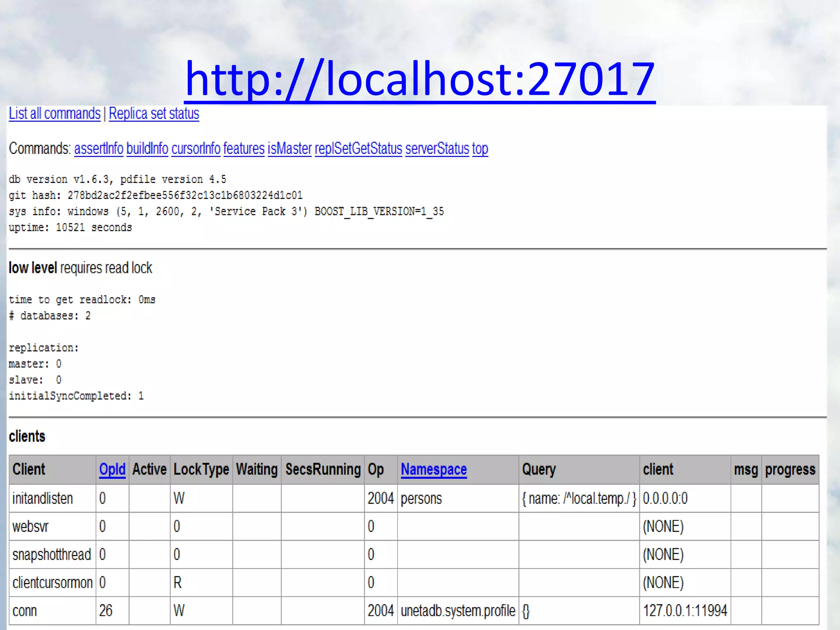Select the initandlisten client cell
The image size is (840, 630).
[x=43, y=498]
